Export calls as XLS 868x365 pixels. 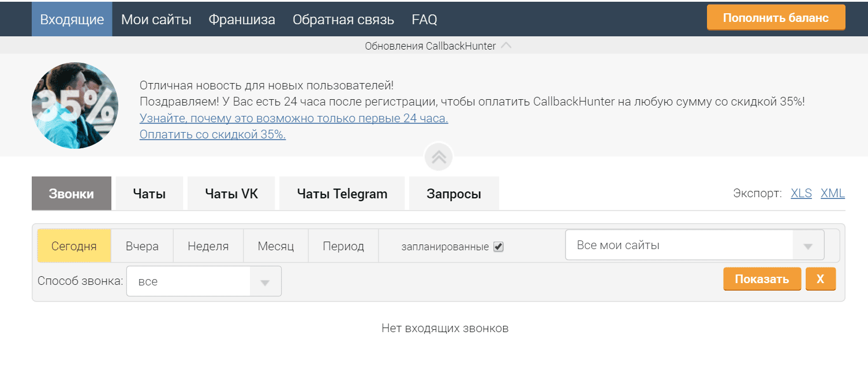tap(801, 193)
